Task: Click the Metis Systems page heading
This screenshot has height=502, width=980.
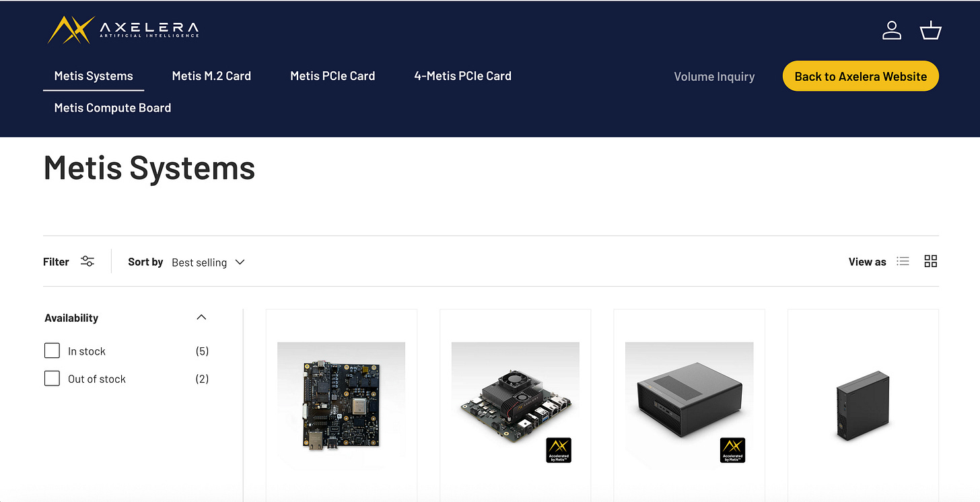Action: click(149, 168)
